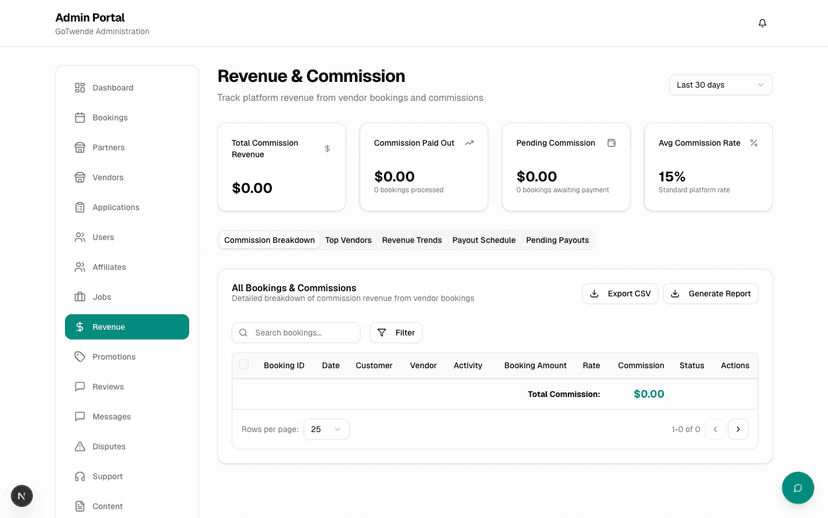This screenshot has height=518, width=828.
Task: Click the Export CSV button
Action: pyautogui.click(x=620, y=294)
